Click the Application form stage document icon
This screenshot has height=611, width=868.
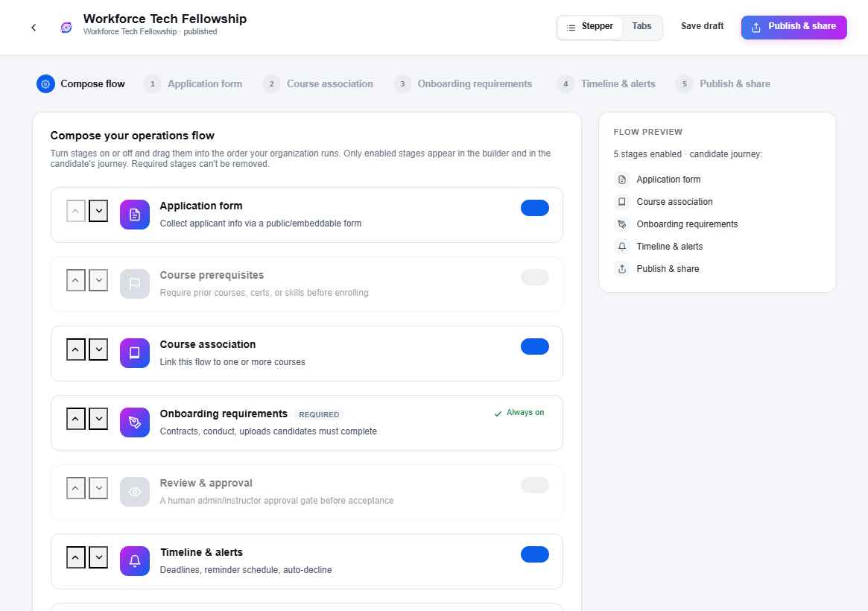click(x=135, y=215)
